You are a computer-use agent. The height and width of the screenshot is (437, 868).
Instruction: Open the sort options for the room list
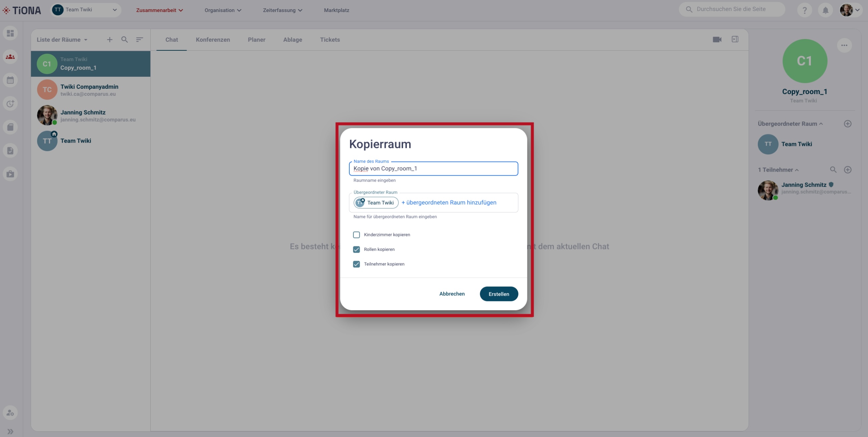pyautogui.click(x=140, y=40)
